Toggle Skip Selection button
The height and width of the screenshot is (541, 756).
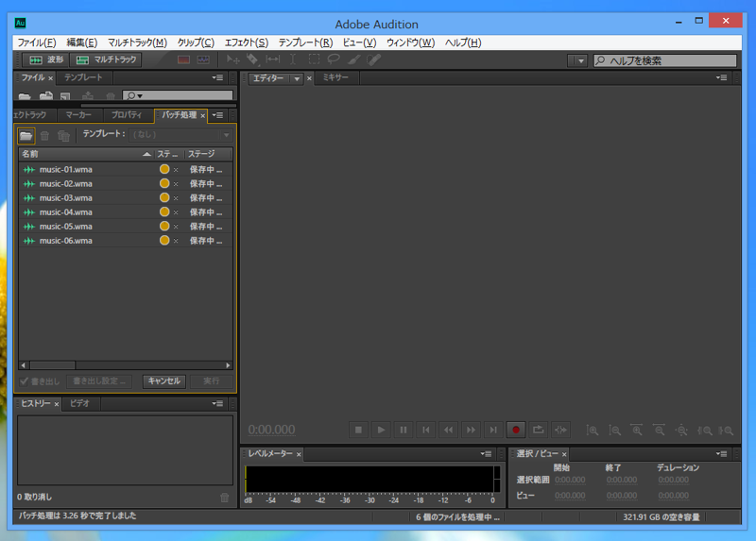pos(560,430)
